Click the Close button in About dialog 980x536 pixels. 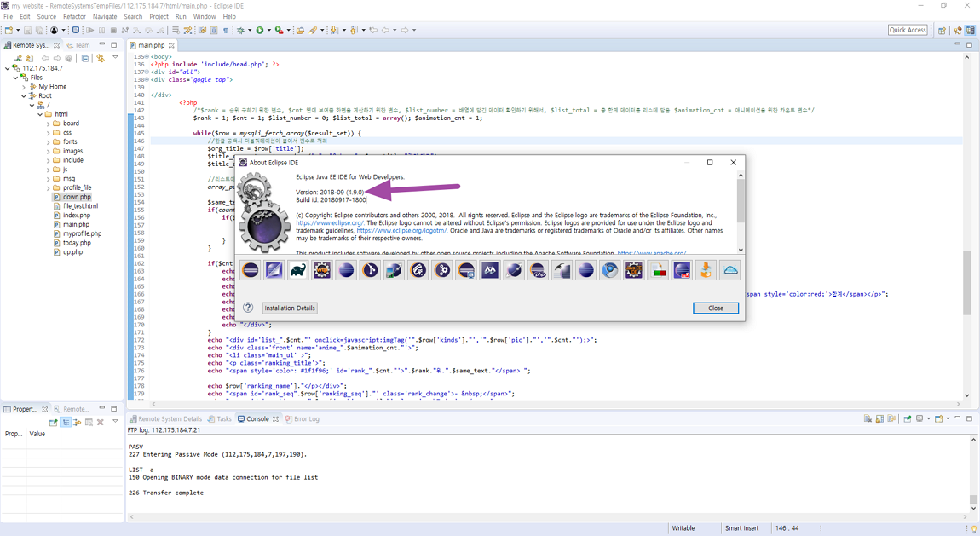(716, 308)
